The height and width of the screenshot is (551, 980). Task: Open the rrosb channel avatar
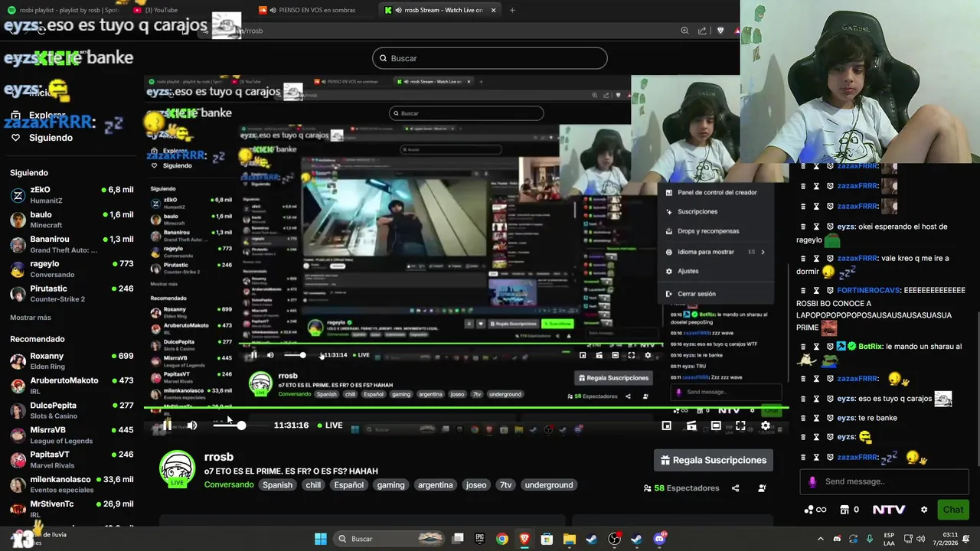point(177,469)
